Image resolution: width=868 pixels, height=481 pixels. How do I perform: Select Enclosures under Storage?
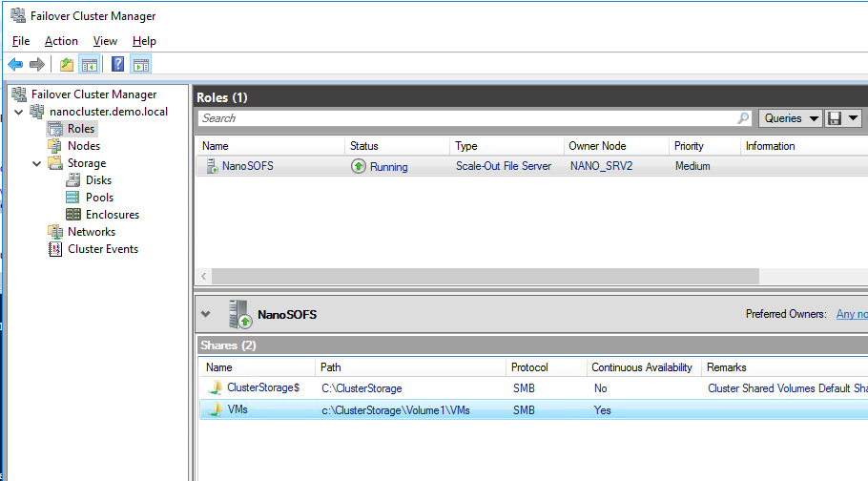tap(113, 215)
